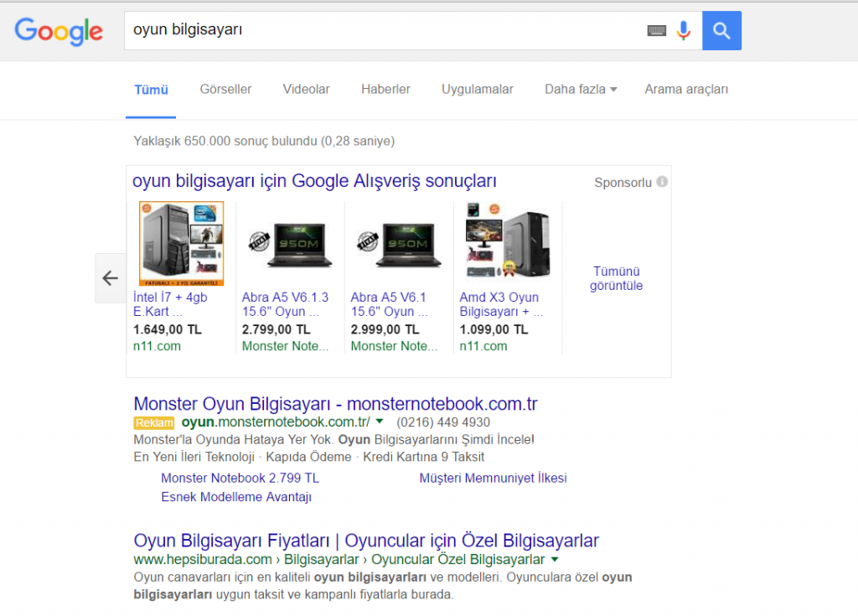Go back with the shopping carousel arrow

(111, 278)
